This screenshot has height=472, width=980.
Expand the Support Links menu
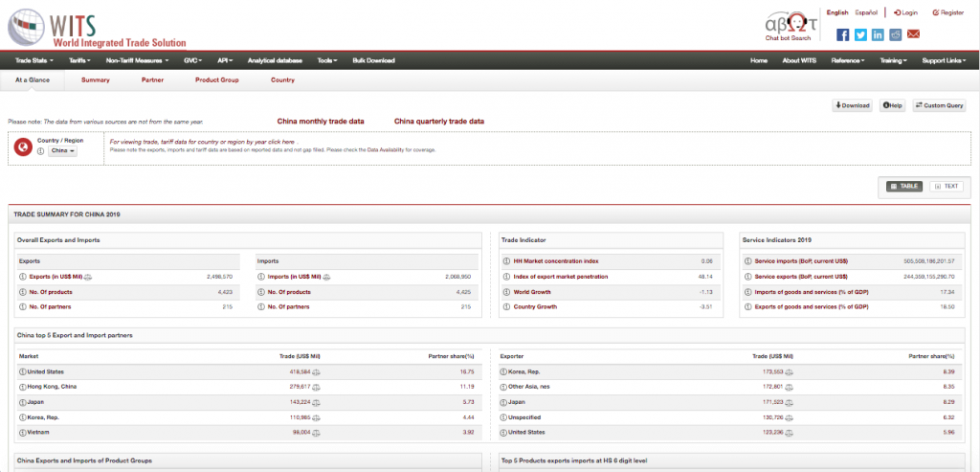coord(944,60)
